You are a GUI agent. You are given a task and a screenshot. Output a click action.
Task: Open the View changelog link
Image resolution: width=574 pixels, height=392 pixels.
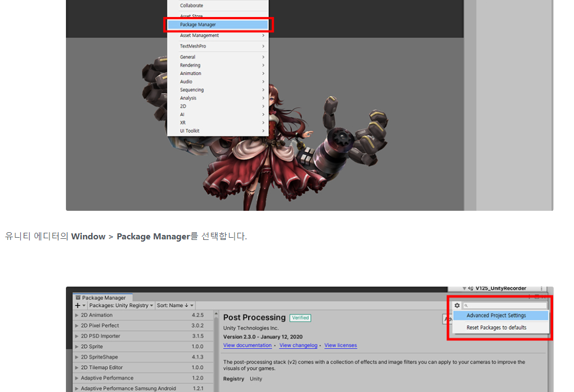(x=298, y=345)
